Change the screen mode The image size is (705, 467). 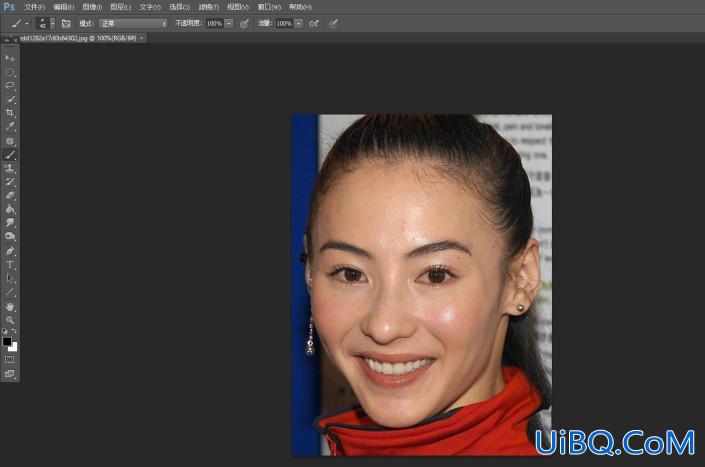coord(9,374)
